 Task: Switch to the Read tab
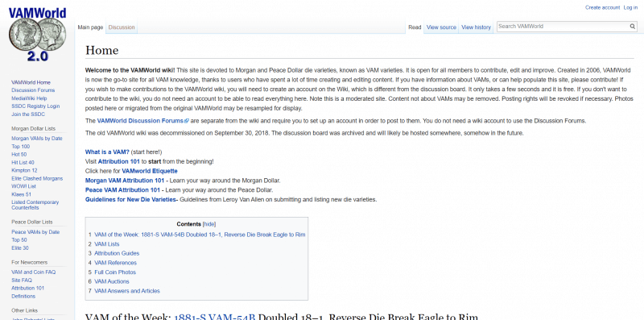(x=415, y=27)
